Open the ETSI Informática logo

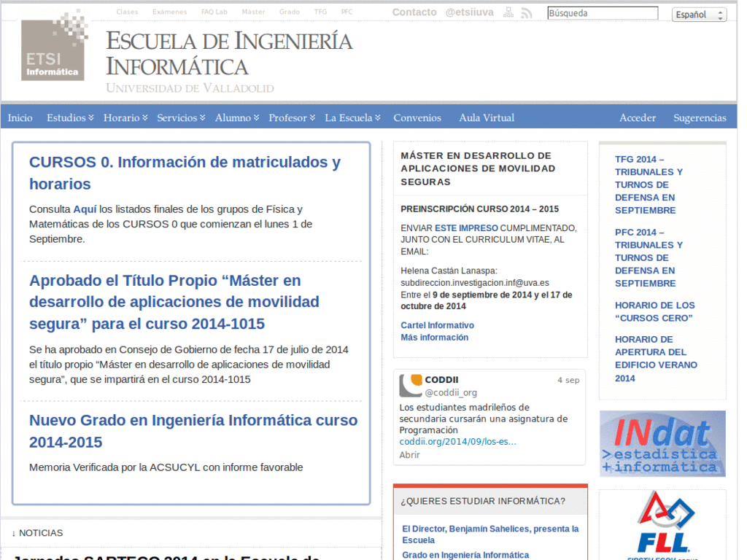pos(54,46)
